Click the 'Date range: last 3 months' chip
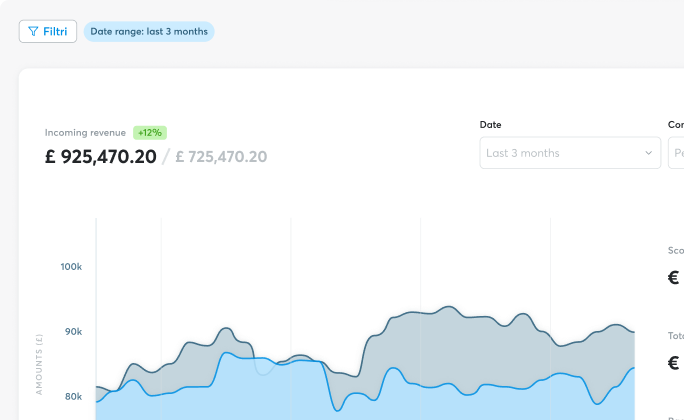The width and height of the screenshot is (684, 420). pos(149,31)
